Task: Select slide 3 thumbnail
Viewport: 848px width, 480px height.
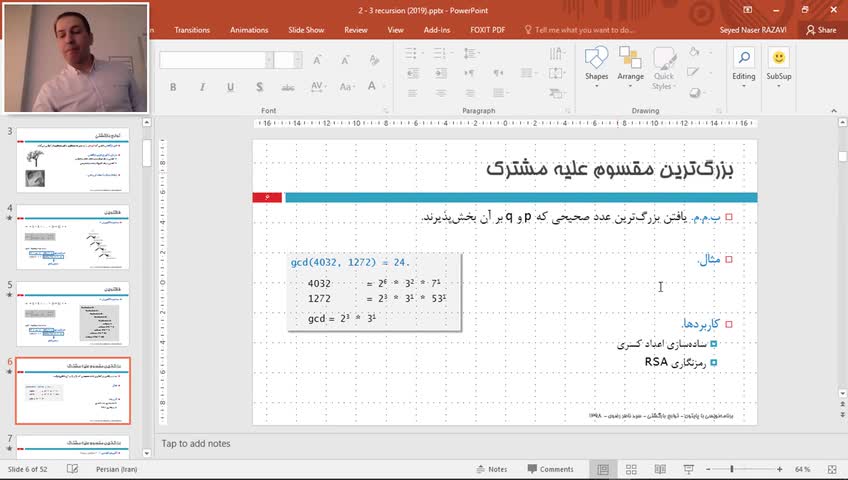Action: (x=72, y=160)
